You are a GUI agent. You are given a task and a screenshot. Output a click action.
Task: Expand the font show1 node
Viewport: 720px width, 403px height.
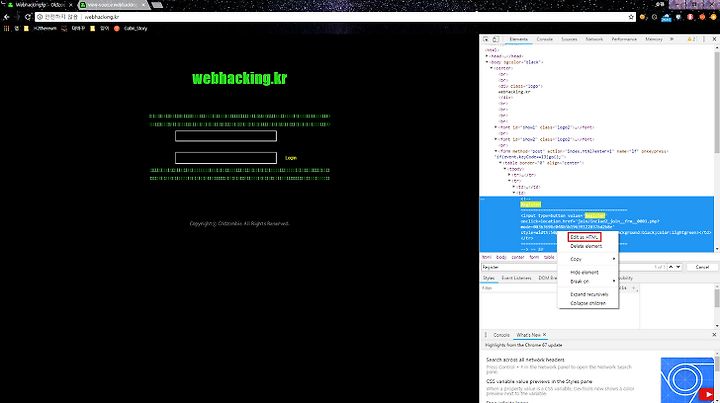click(496, 127)
